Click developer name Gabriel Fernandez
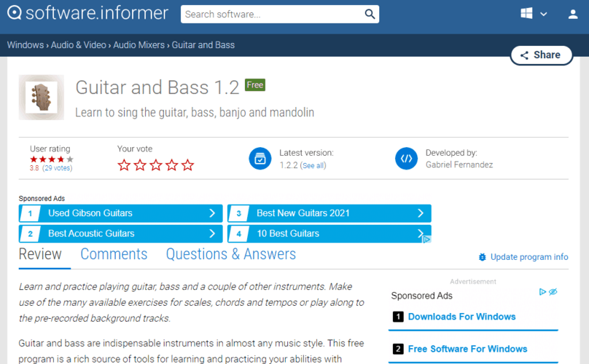The width and height of the screenshot is (589, 364). pyautogui.click(x=459, y=165)
